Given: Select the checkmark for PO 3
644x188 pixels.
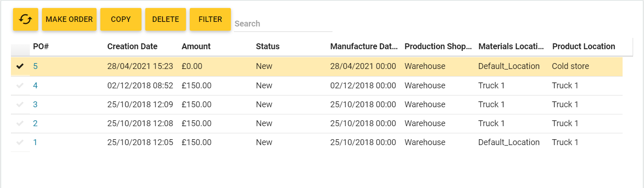Looking at the screenshot, I should click(x=20, y=104).
